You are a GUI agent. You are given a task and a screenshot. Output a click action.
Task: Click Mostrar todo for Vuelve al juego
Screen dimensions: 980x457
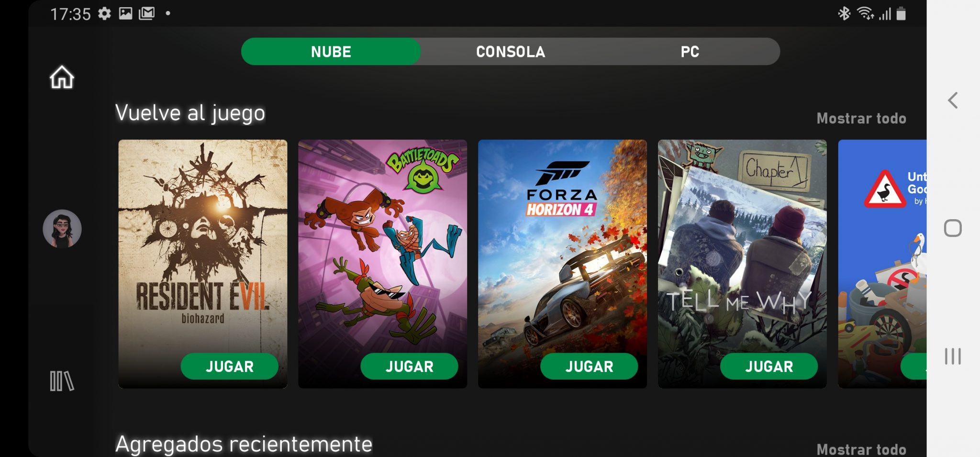coord(861,118)
